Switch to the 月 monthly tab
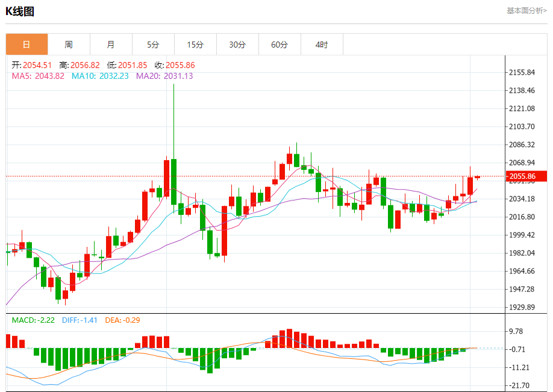This screenshot has height=392, width=553. [111, 45]
